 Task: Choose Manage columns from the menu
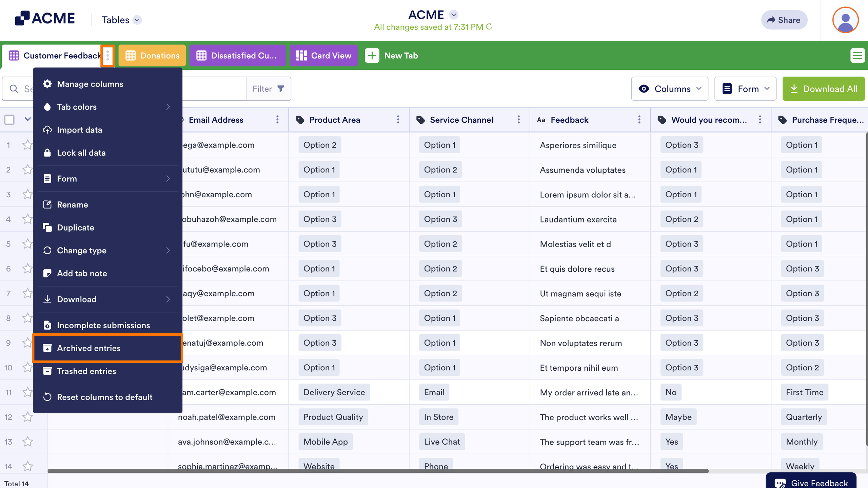pos(107,84)
